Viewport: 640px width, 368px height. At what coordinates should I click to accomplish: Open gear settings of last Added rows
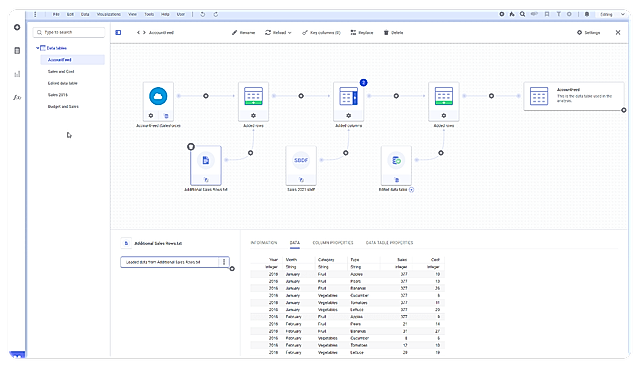point(444,116)
